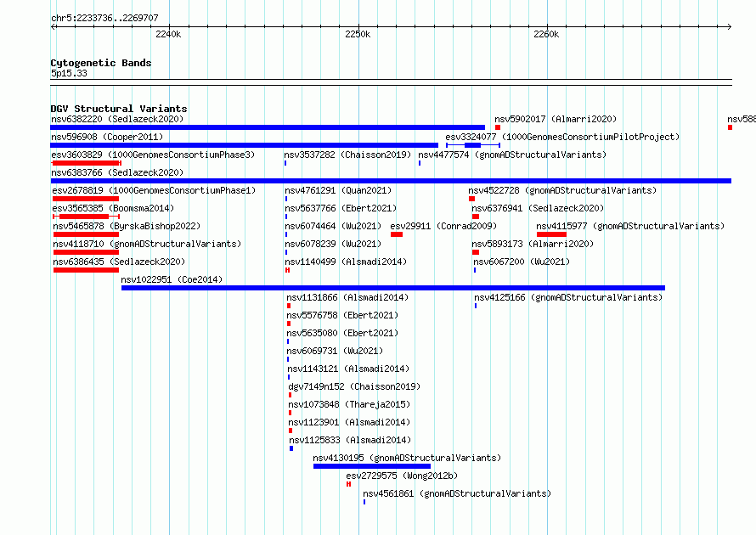756x535 pixels.
Task: Click the esv3324077 blue glyph
Action: click(x=473, y=145)
